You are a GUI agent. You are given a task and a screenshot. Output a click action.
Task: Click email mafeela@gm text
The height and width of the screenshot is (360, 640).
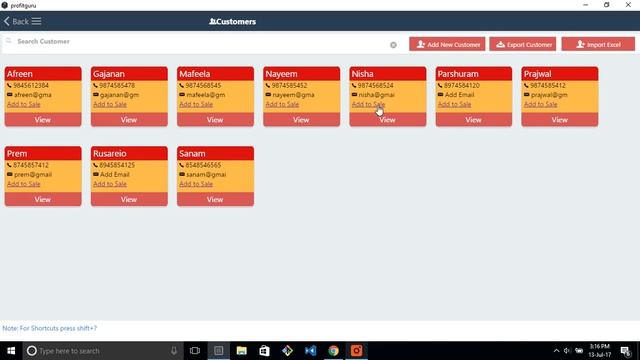pyautogui.click(x=205, y=95)
